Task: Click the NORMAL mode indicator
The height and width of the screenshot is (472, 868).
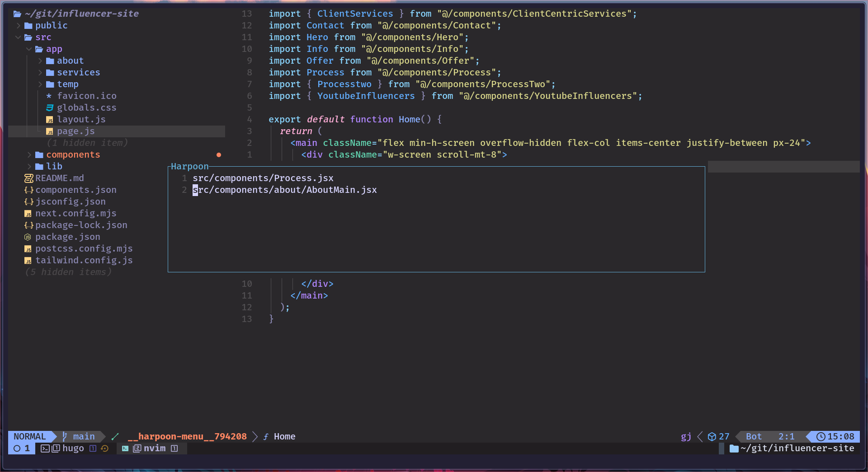Action: pos(29,436)
